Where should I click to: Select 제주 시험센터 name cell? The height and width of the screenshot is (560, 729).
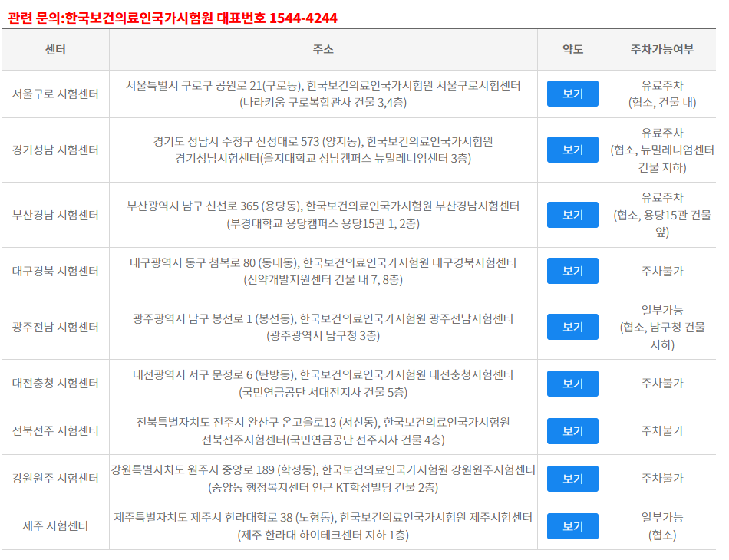pyautogui.click(x=55, y=526)
